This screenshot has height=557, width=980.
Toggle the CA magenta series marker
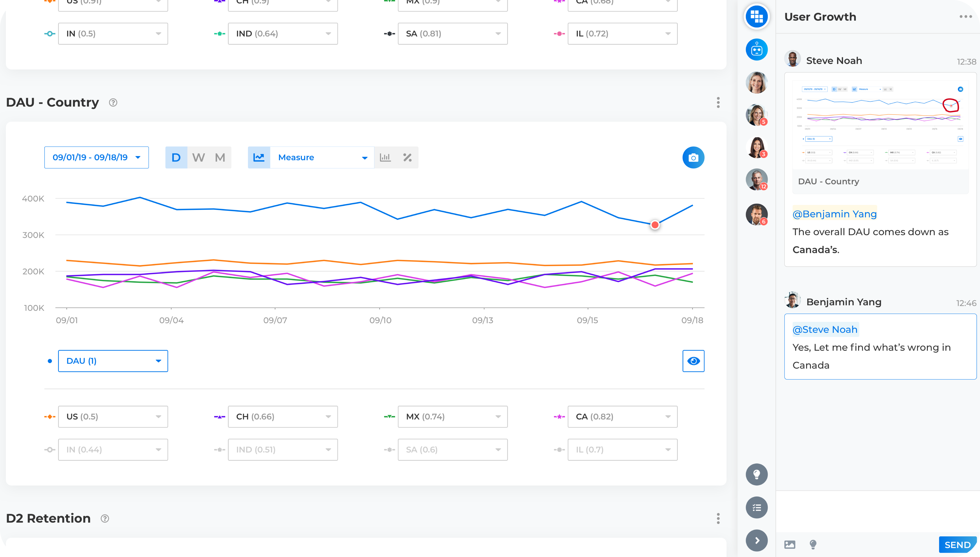[559, 417]
